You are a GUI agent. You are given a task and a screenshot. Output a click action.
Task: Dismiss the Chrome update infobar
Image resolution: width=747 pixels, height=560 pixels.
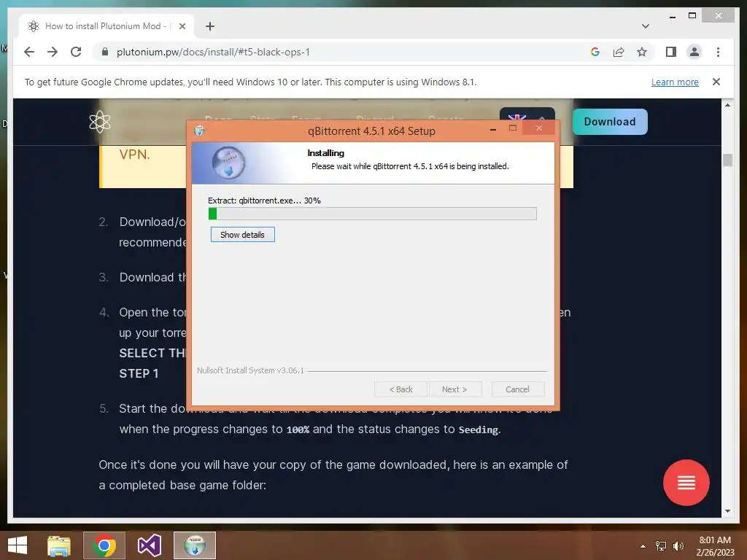click(716, 82)
